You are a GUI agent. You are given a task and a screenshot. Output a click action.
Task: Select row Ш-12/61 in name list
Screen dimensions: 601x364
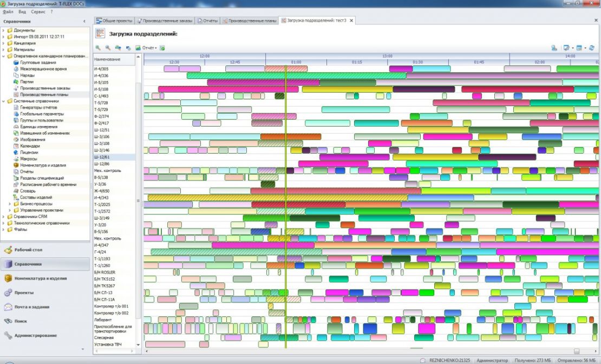[114, 157]
